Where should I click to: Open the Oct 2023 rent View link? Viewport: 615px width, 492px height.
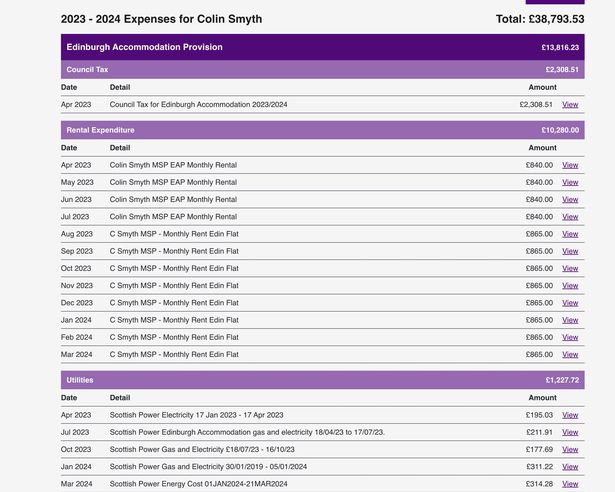(x=570, y=269)
